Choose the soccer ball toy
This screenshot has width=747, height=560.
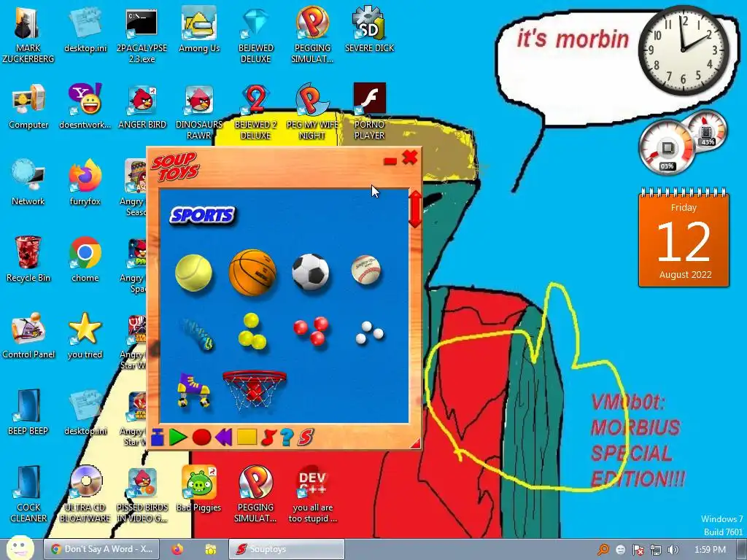point(311,272)
